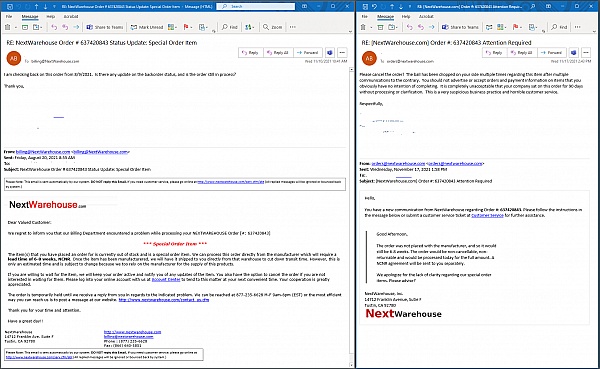
Task: Share left message to Teams
Action: 105,27
